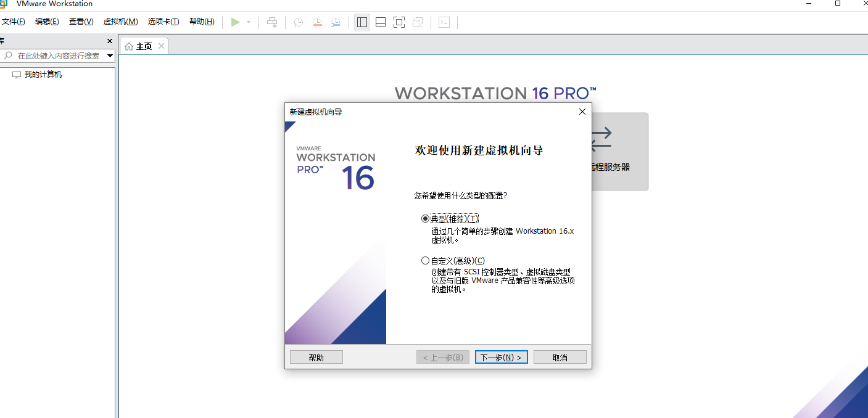868x418 pixels.
Task: Open the power options dropdown arrow
Action: (x=249, y=22)
